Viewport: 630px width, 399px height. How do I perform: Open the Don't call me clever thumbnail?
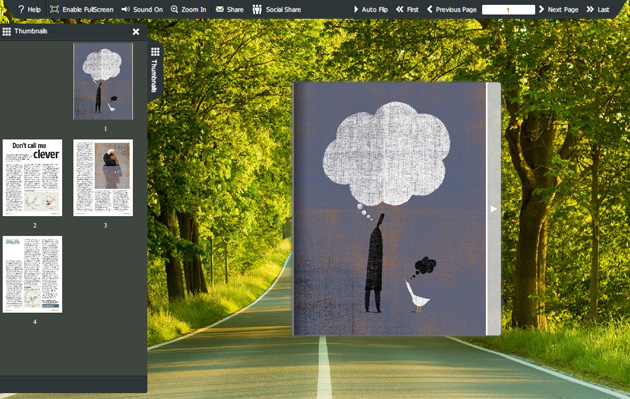point(33,178)
